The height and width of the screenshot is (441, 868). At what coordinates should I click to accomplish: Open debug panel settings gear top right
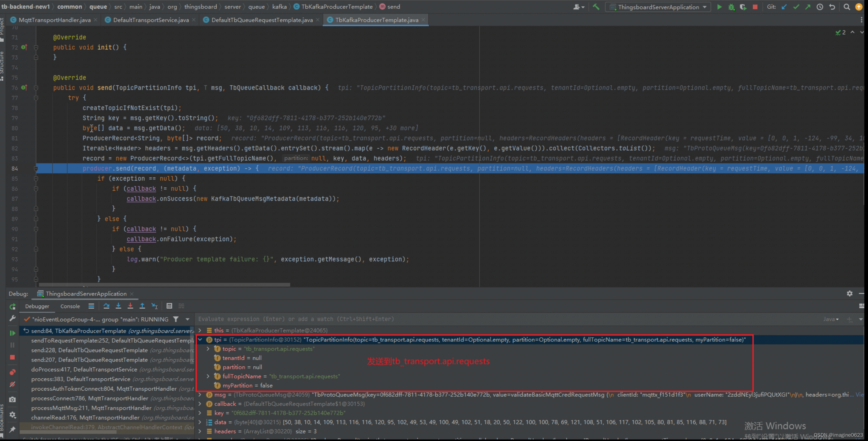pos(849,294)
